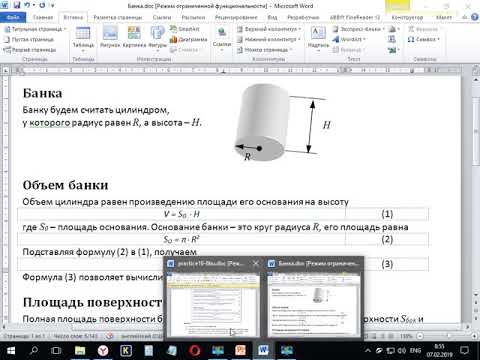Click the heading "Объем банки"
The width and height of the screenshot is (480, 360).
[65, 185]
